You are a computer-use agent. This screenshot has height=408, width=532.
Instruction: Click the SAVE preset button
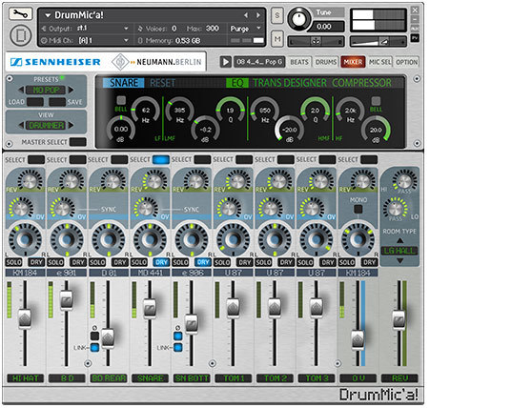pyautogui.click(x=57, y=102)
